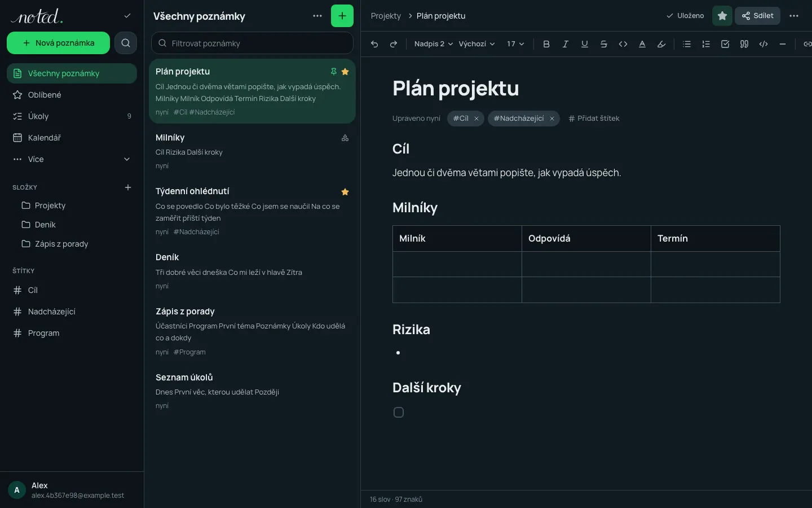
Task: Apply underline formatting
Action: pos(585,44)
